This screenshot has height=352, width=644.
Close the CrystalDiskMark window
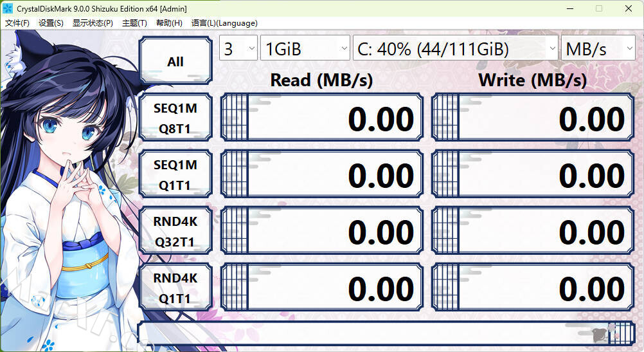(629, 8)
